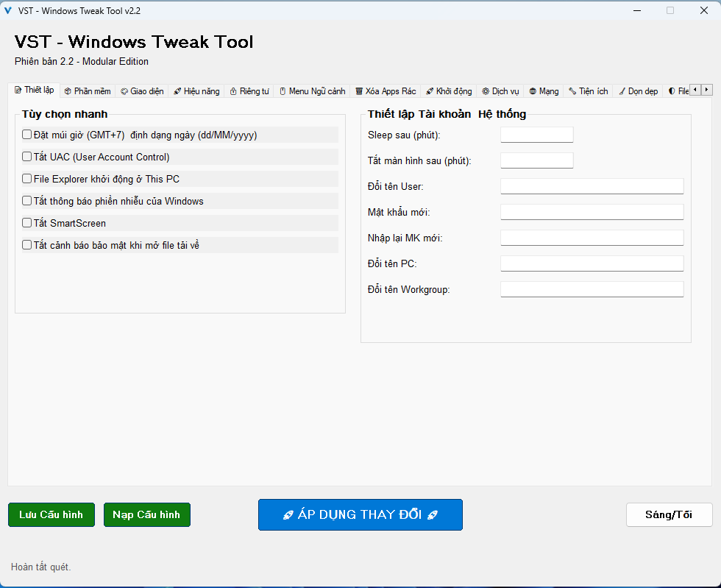
Task: Click the Đổi tên User text box
Action: [592, 186]
